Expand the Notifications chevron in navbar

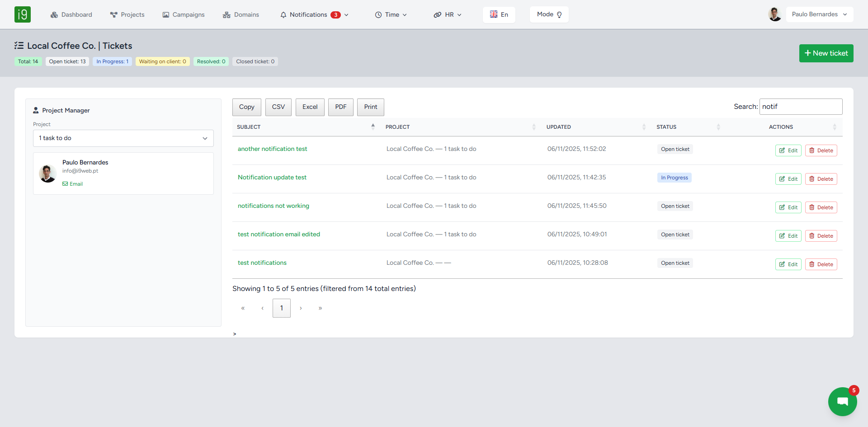point(346,14)
